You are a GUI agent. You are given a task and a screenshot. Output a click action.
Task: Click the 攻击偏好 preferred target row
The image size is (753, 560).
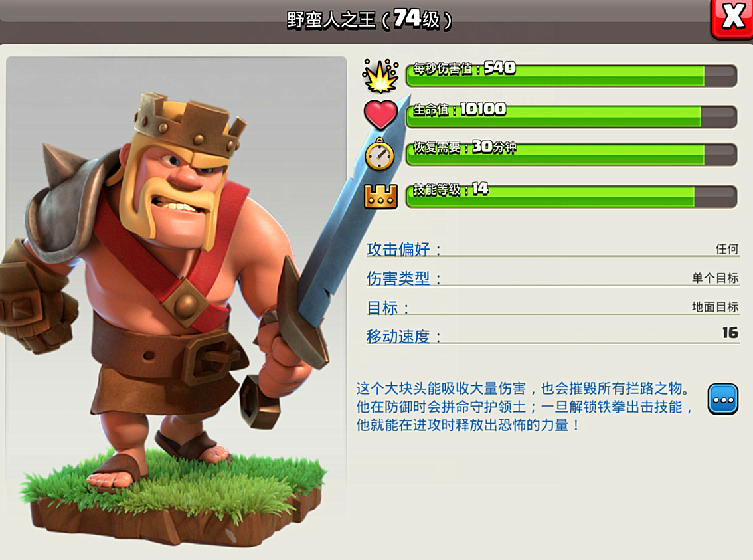[552, 249]
